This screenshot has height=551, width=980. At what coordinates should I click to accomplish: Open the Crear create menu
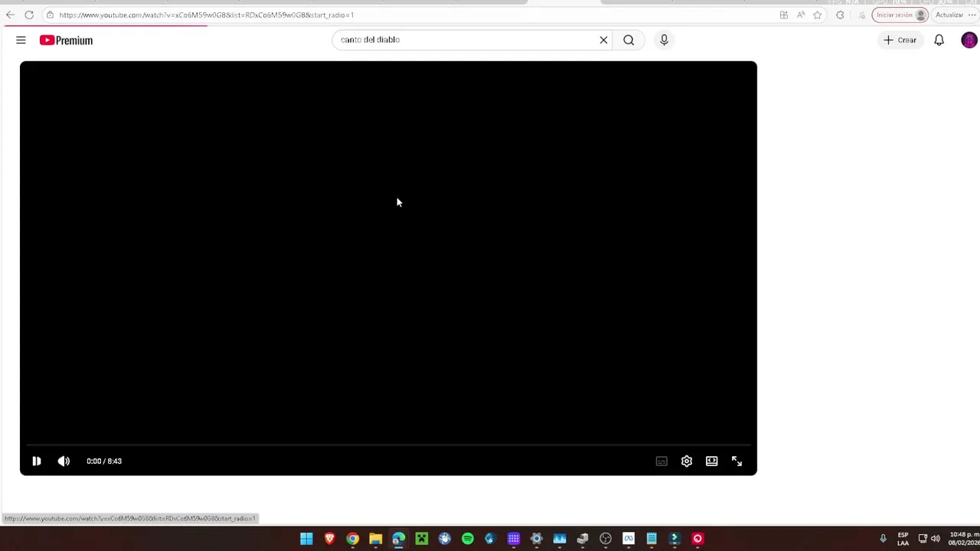click(900, 40)
